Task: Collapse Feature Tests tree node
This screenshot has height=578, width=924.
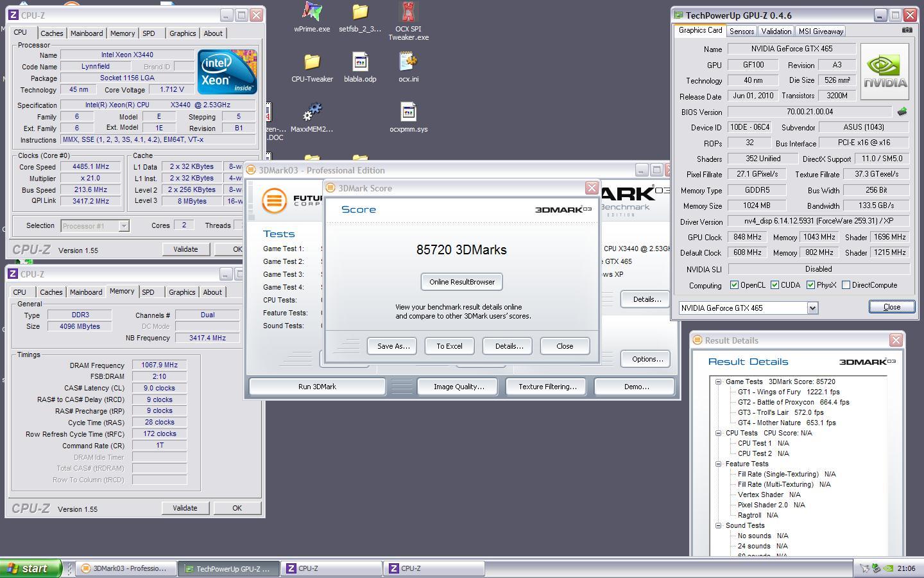Action: [719, 464]
